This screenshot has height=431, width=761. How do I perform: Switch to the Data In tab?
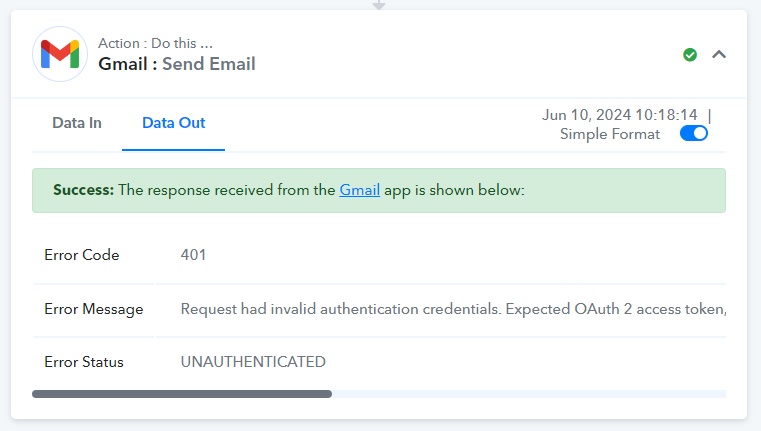(77, 123)
